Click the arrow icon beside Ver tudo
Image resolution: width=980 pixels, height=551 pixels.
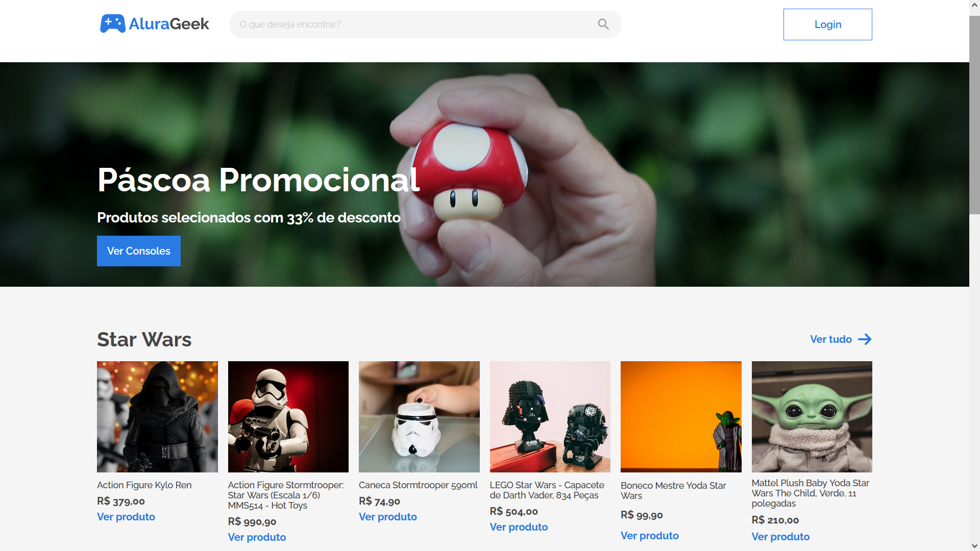point(865,339)
